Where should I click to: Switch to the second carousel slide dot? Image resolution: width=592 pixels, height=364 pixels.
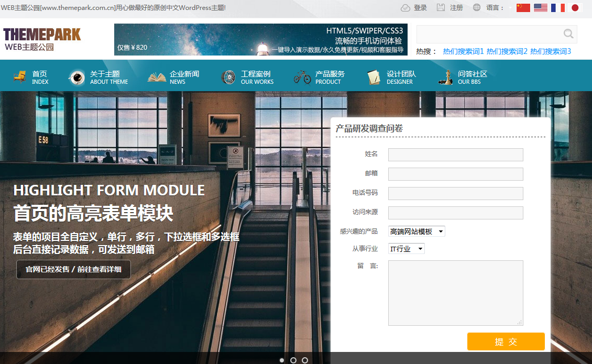[293, 360]
